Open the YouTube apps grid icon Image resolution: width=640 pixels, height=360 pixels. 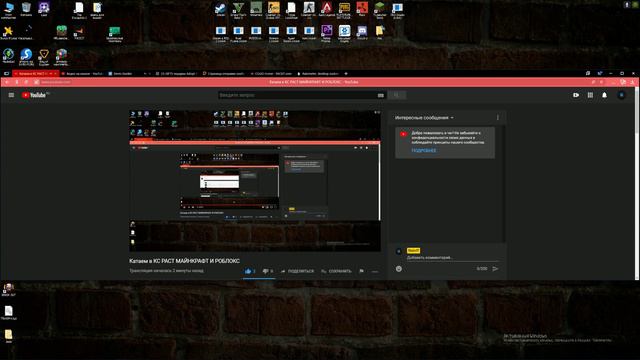pyautogui.click(x=590, y=95)
